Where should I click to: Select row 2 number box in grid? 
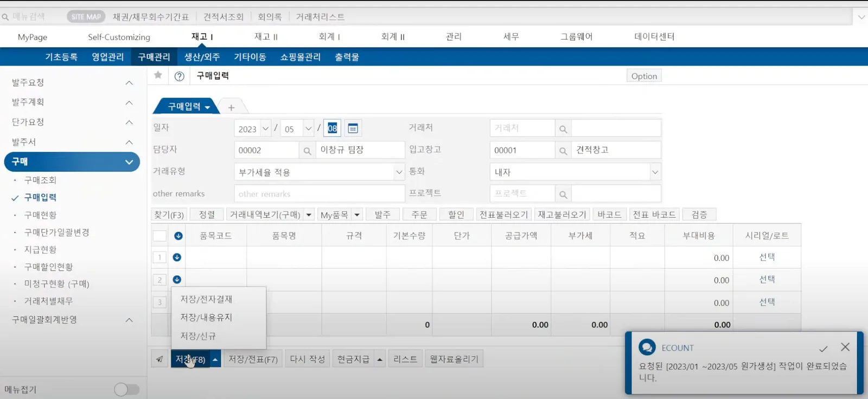pyautogui.click(x=159, y=280)
